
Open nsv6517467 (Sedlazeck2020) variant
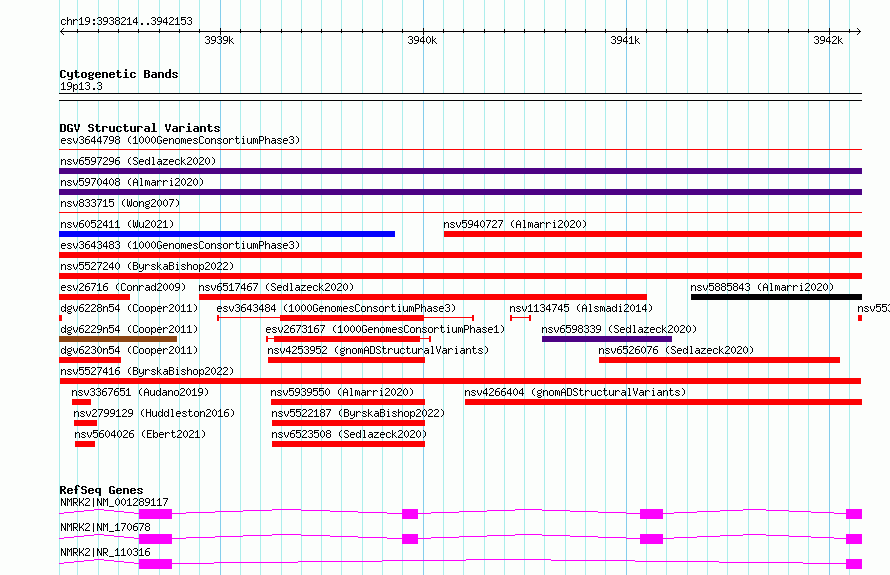276,287
